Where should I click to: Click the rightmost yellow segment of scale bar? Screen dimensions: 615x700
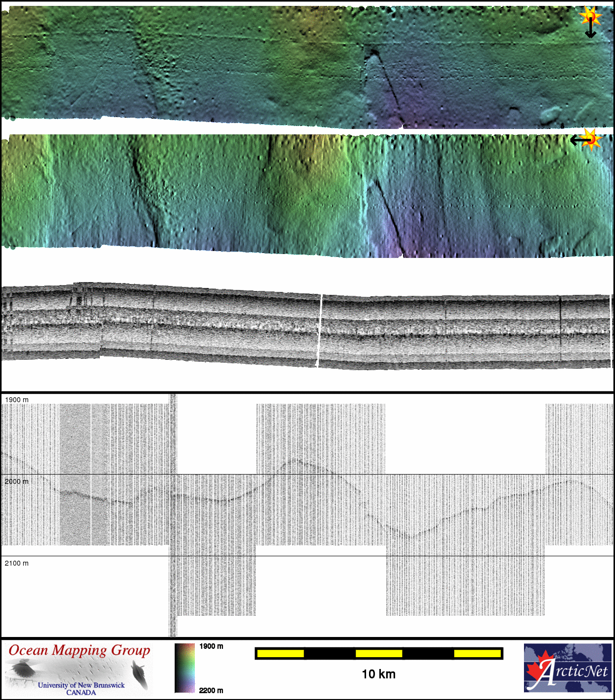pyautogui.click(x=477, y=654)
